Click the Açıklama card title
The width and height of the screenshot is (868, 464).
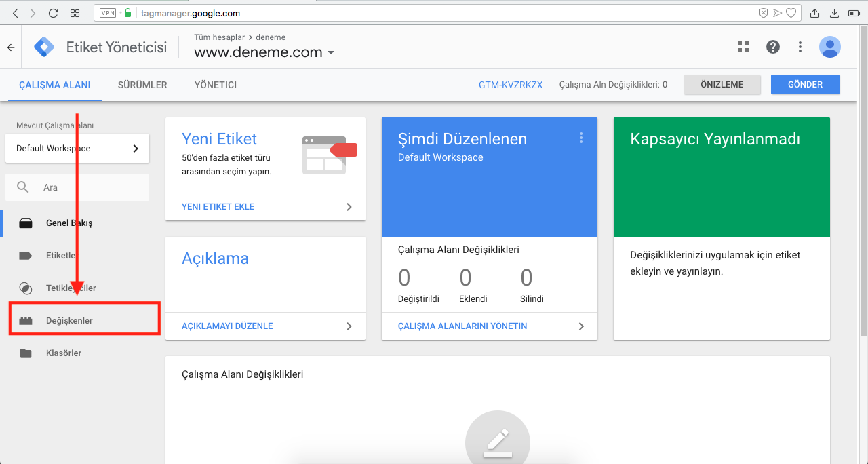click(215, 258)
